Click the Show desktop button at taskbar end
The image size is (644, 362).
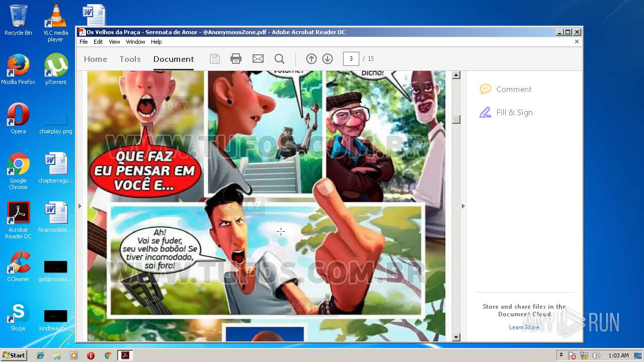pos(638,355)
